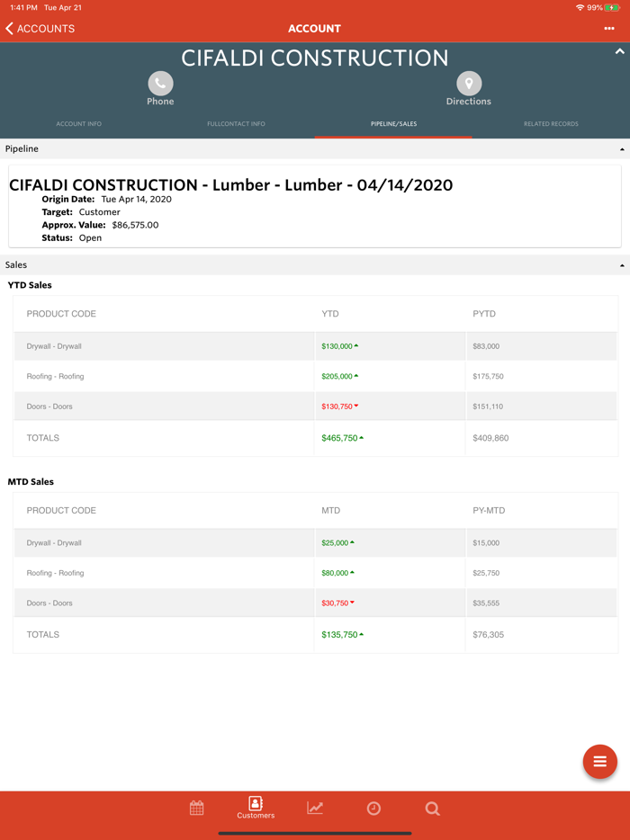
Task: Select PY-MTD value $35,555
Action: tap(486, 603)
